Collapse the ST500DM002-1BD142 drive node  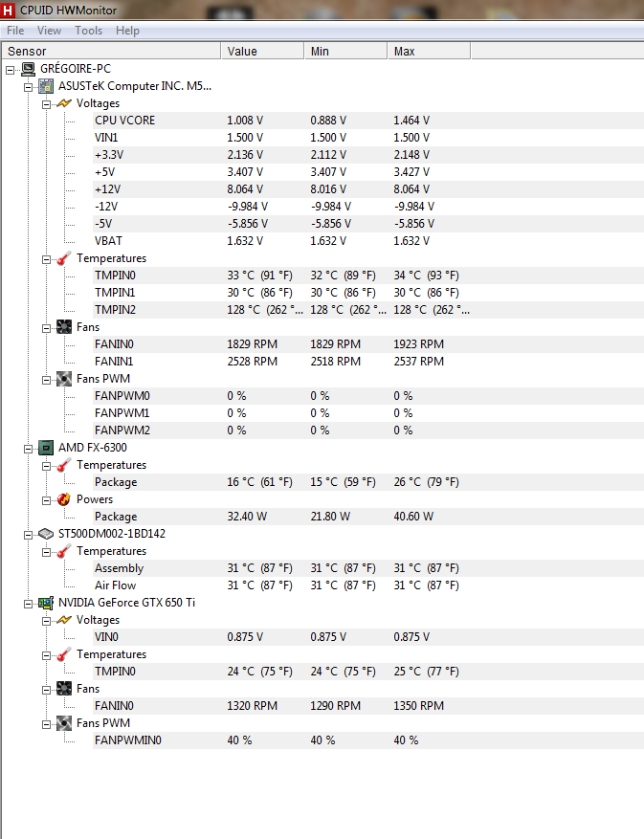coord(28,535)
